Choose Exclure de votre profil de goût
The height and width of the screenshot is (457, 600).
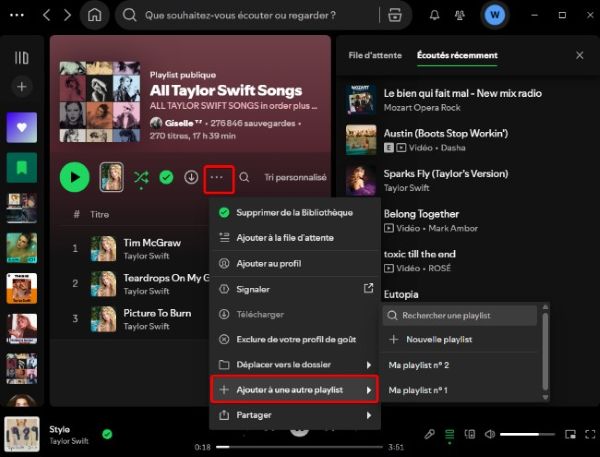295,339
